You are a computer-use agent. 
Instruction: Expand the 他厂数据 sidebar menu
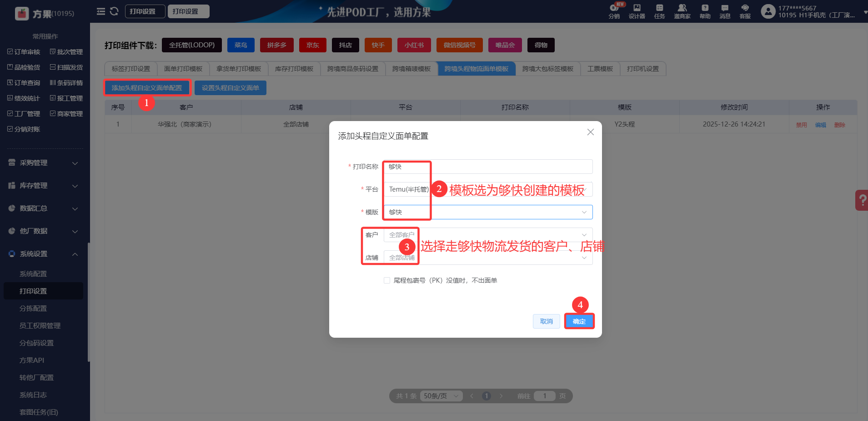pos(43,231)
